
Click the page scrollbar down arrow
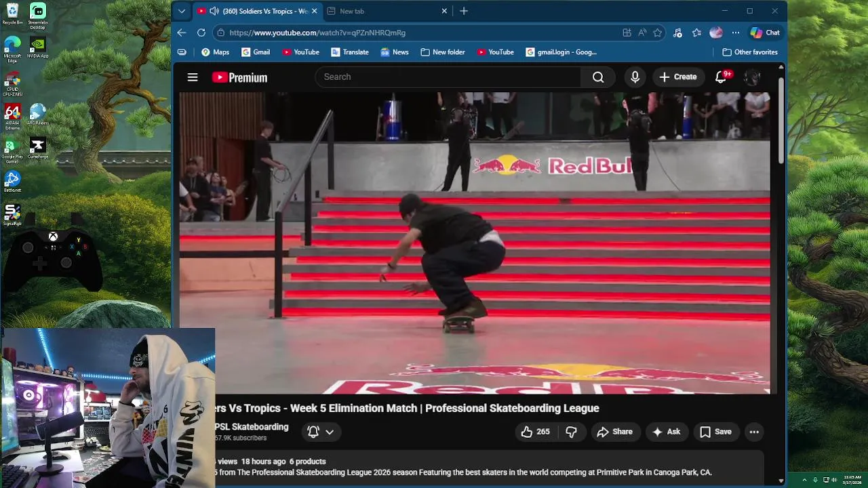[x=781, y=481]
